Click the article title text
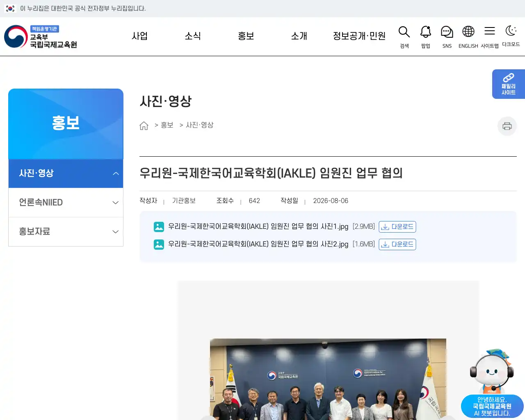This screenshot has height=420, width=525. pos(271,173)
